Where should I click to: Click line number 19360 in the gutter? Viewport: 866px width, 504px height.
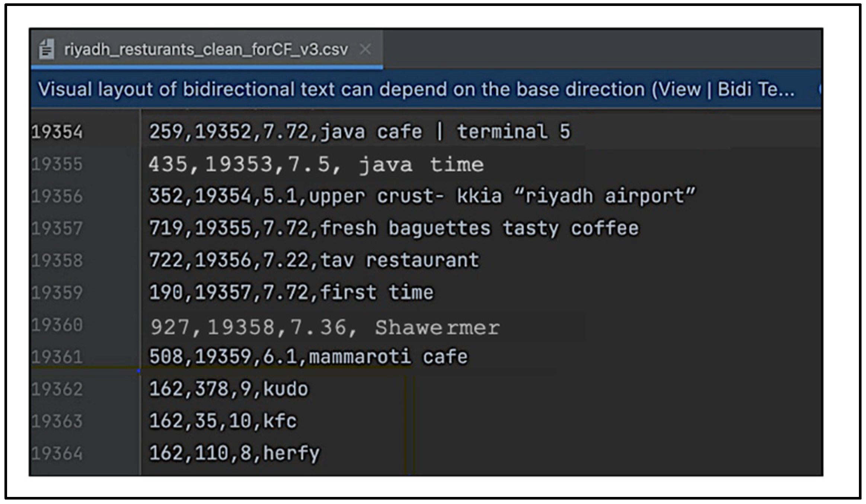pyautogui.click(x=57, y=325)
